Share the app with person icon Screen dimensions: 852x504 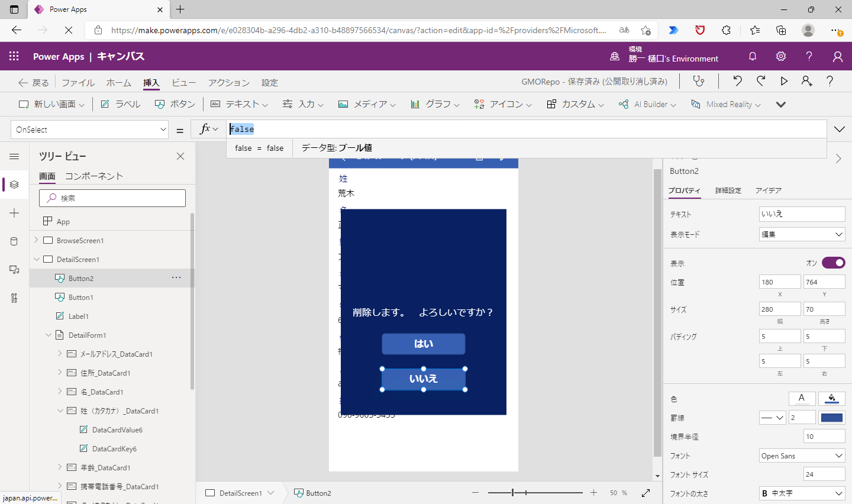(x=807, y=81)
